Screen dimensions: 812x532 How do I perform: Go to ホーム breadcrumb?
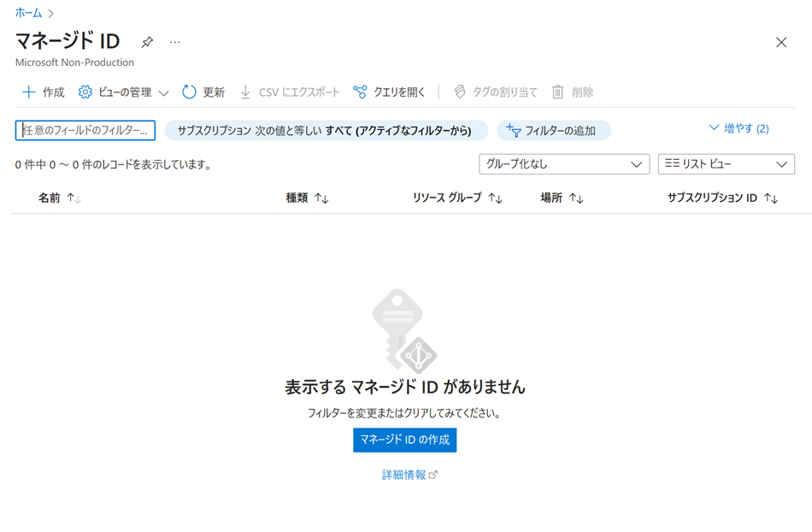(x=28, y=13)
